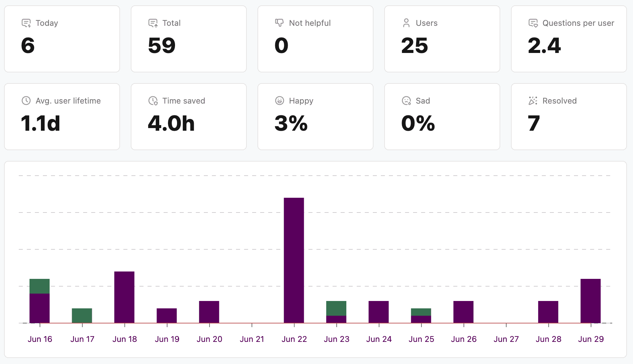The width and height of the screenshot is (633, 364).
Task: Click the Today chat icon
Action: point(26,23)
